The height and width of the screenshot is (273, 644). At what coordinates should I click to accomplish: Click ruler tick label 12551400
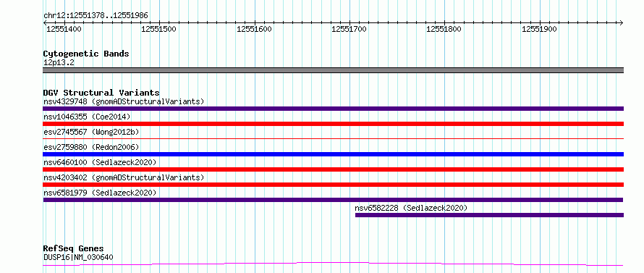[x=64, y=29]
